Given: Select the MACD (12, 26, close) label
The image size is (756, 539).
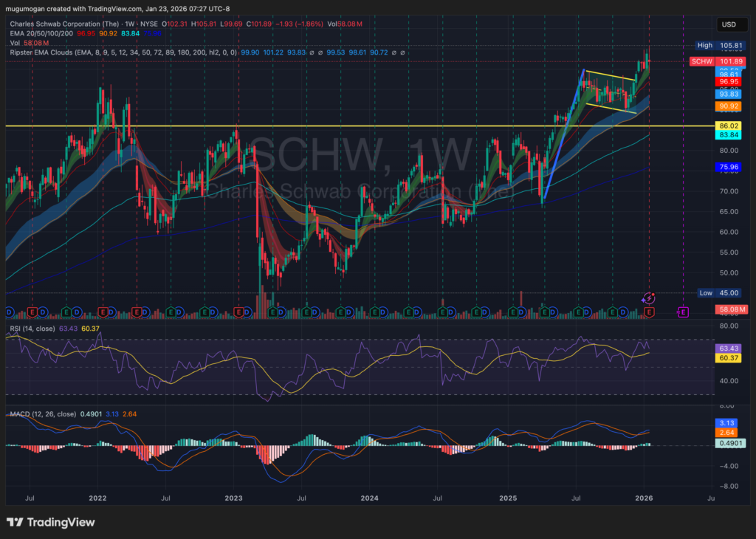Looking at the screenshot, I should click(x=43, y=414).
